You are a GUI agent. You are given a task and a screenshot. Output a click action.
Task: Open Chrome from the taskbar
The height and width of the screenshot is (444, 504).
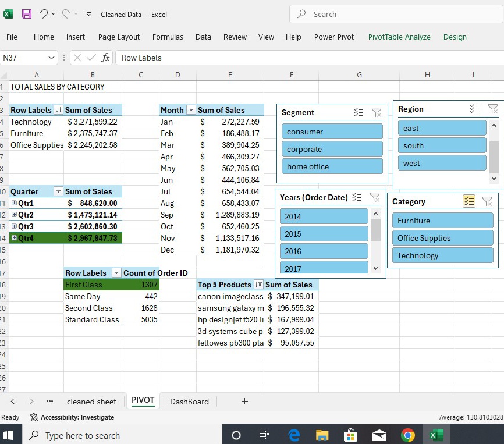pos(407,435)
